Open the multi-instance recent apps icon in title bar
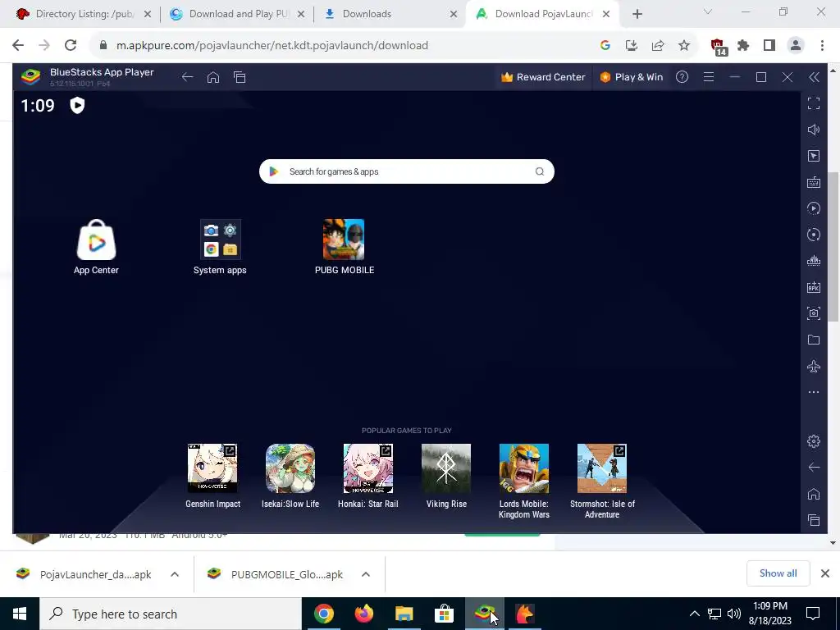The width and height of the screenshot is (840, 630). (x=240, y=77)
